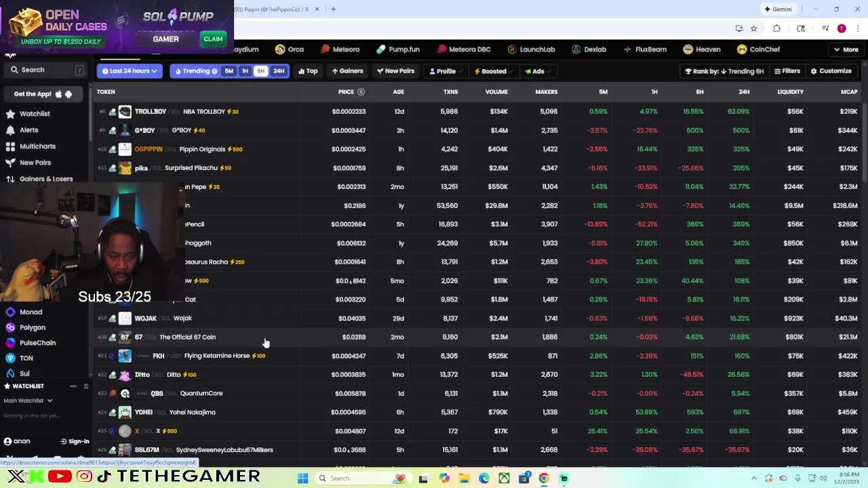868x488 pixels.
Task: Click the trending info icon
Action: point(214,71)
